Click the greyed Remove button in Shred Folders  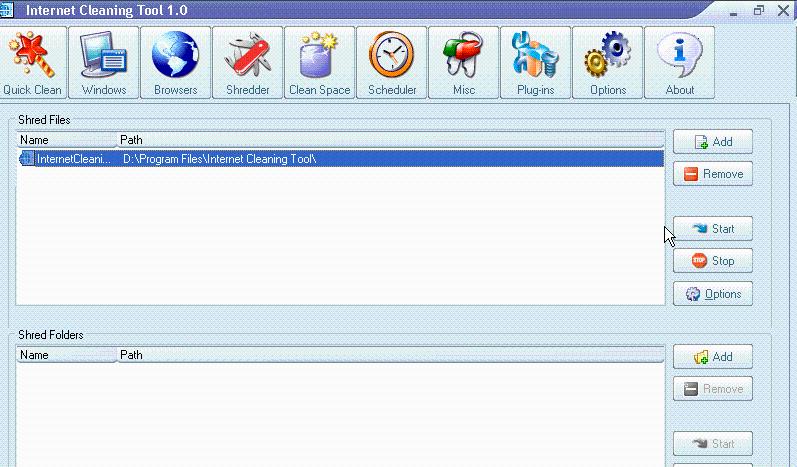coord(713,389)
